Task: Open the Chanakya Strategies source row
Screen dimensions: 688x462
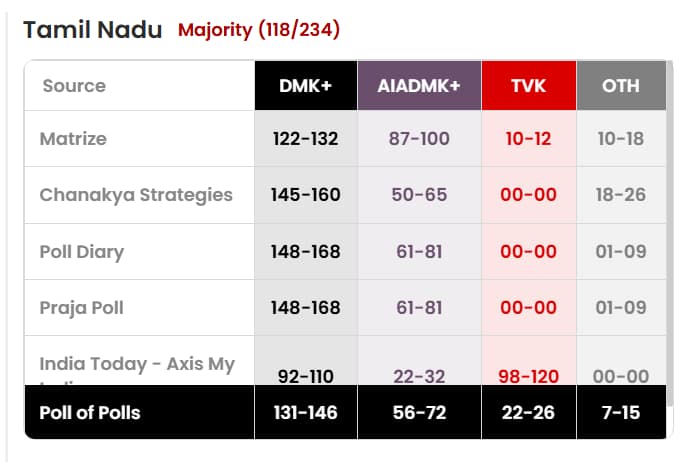Action: click(x=136, y=194)
